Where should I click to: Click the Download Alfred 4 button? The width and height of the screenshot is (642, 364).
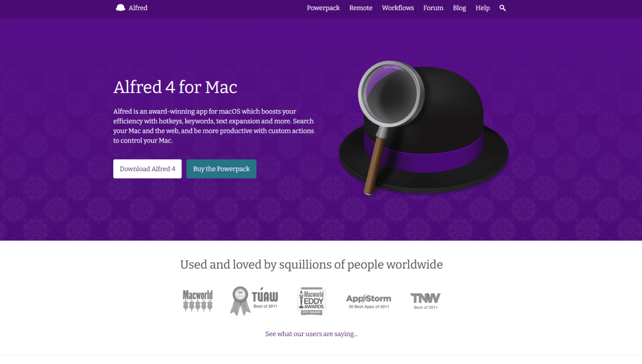click(147, 169)
